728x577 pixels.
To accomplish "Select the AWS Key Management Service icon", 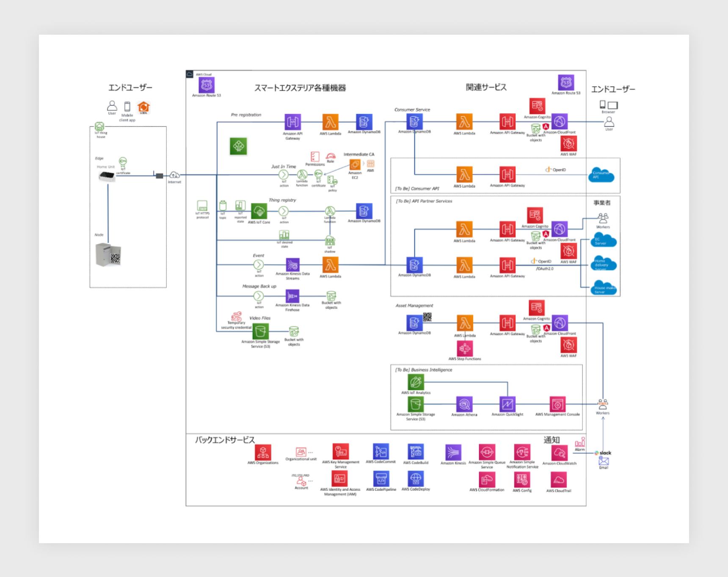I will [341, 451].
